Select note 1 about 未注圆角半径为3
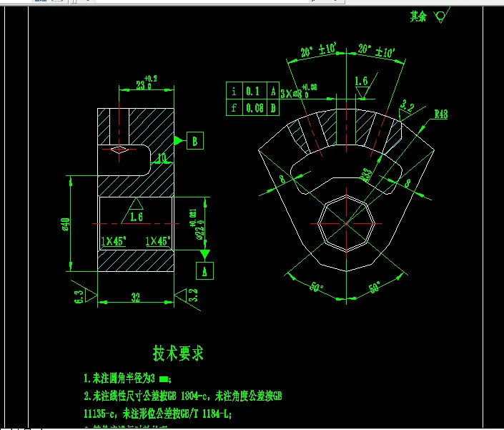 127,378
